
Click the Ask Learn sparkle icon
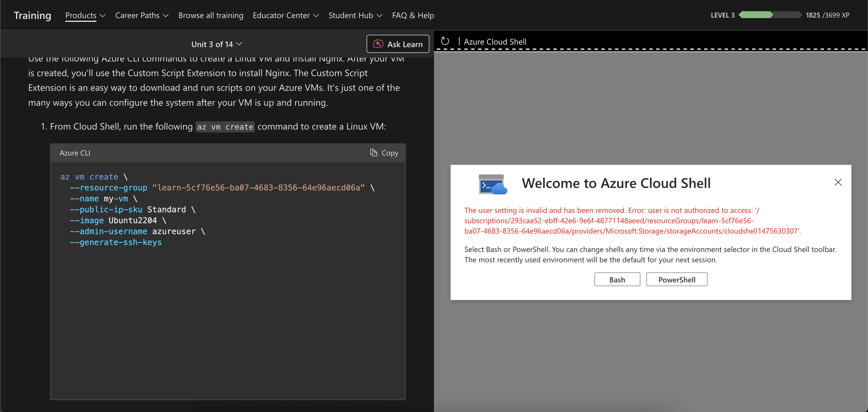(x=378, y=44)
